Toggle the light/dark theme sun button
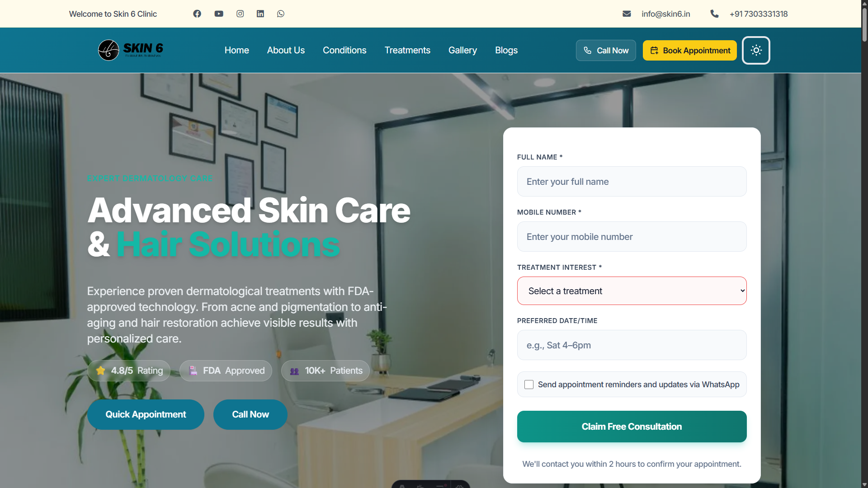Screen dimensions: 868x488 [756, 50]
